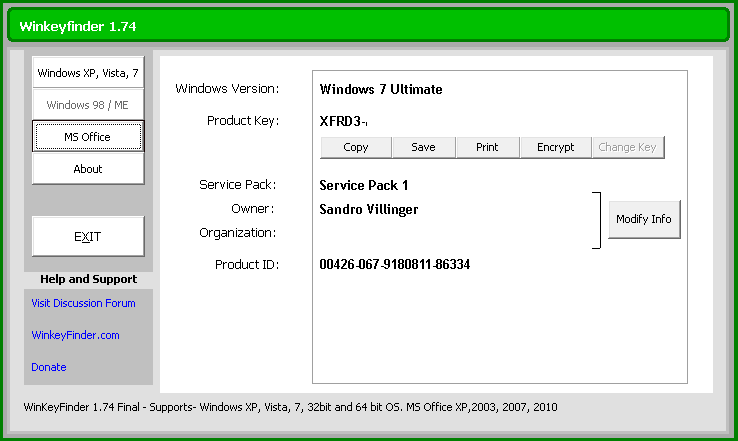The image size is (738, 441).
Task: Click the Windows 7 Ultimate version text
Action: coord(380,89)
